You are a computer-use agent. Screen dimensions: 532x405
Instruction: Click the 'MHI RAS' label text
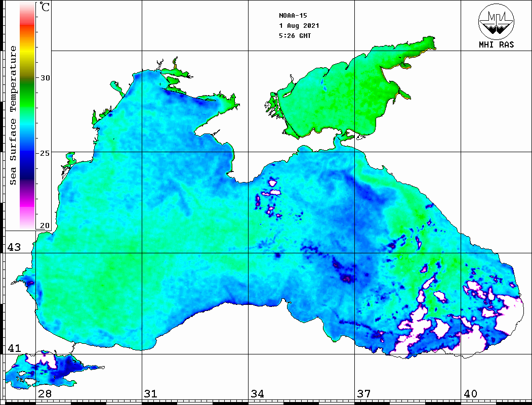pos(496,44)
